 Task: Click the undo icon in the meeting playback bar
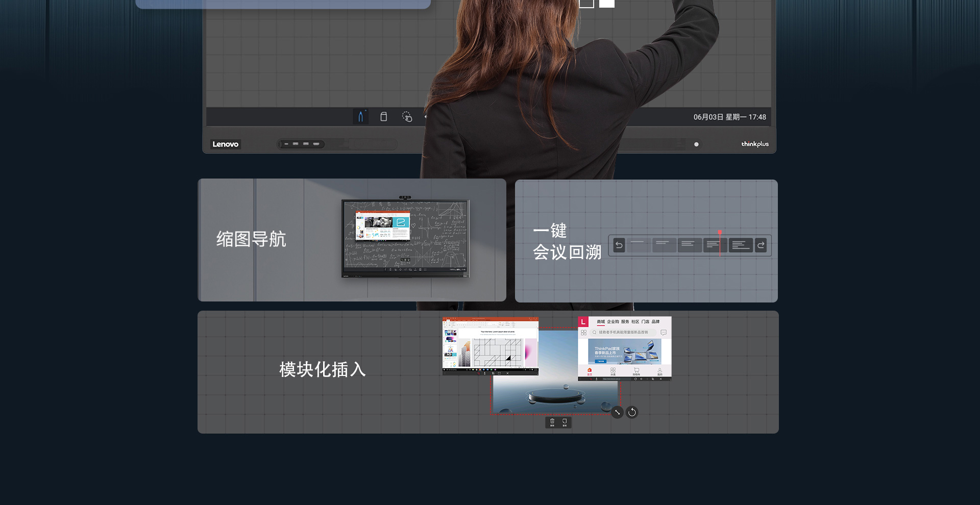619,245
